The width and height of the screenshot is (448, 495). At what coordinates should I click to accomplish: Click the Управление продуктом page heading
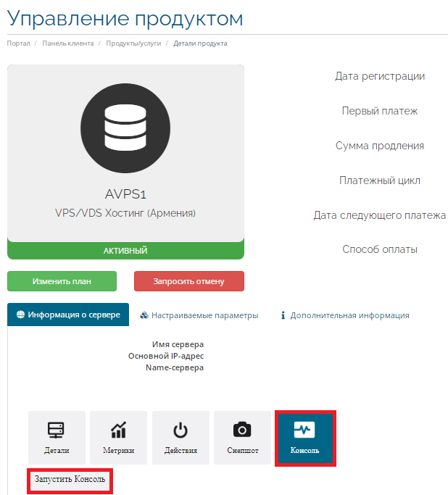pos(125,18)
